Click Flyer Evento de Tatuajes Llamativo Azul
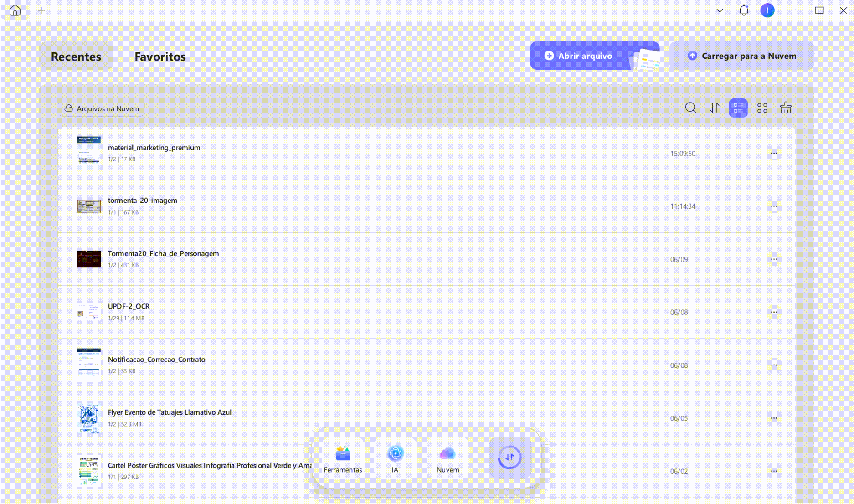The width and height of the screenshot is (854, 504). pos(170,412)
